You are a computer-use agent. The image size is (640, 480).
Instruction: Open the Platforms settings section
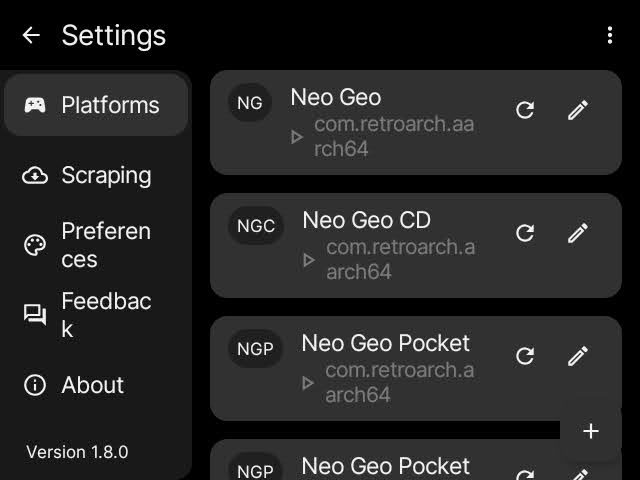pos(96,105)
